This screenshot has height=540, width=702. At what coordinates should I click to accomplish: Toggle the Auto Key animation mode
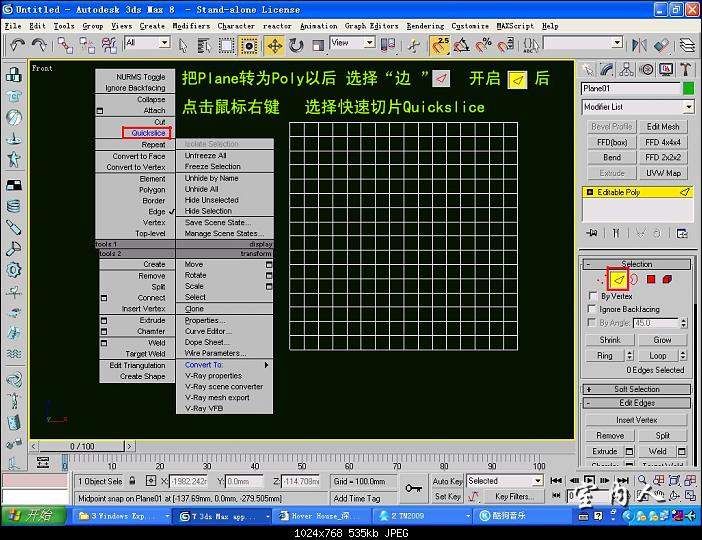447,481
